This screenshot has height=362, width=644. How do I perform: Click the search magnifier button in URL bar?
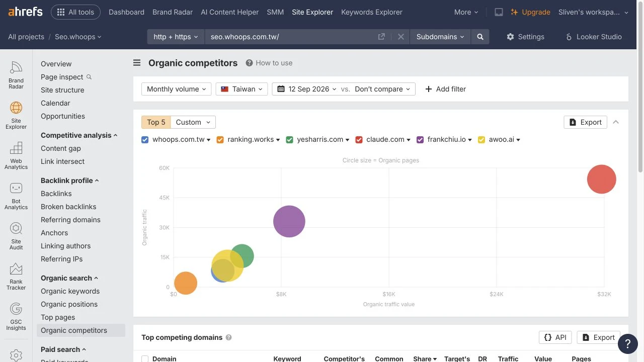[480, 37]
